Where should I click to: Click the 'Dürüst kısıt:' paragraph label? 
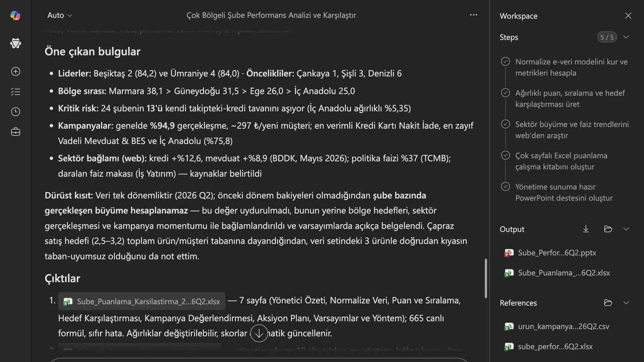(69, 195)
